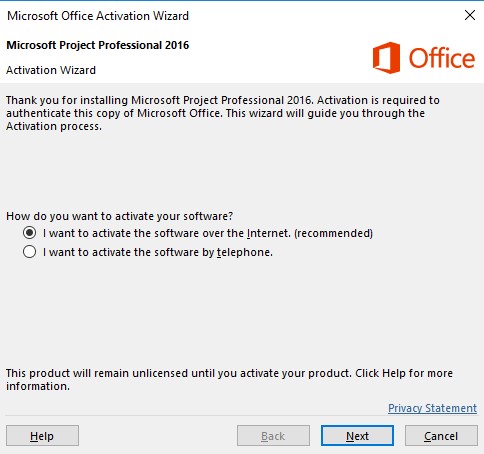Click the 'Microsoft Office Activation Wizard' title bar

[x=98, y=16]
